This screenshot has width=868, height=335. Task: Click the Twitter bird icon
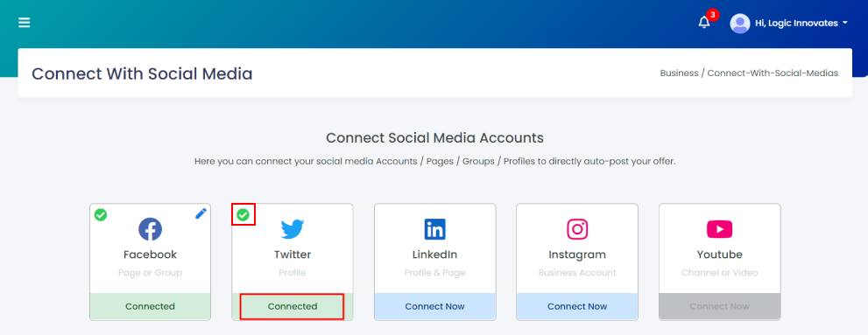pos(293,229)
